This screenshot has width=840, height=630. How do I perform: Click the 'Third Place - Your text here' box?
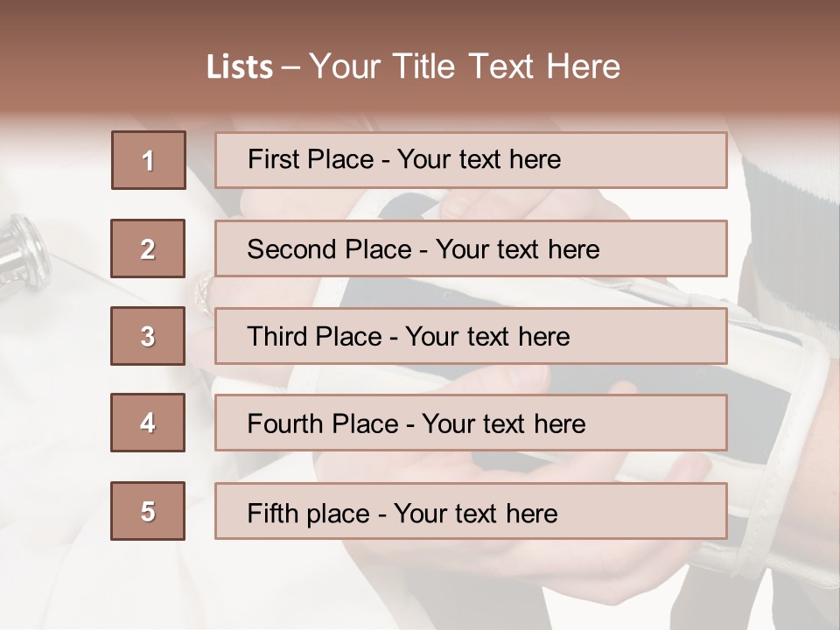click(x=471, y=336)
